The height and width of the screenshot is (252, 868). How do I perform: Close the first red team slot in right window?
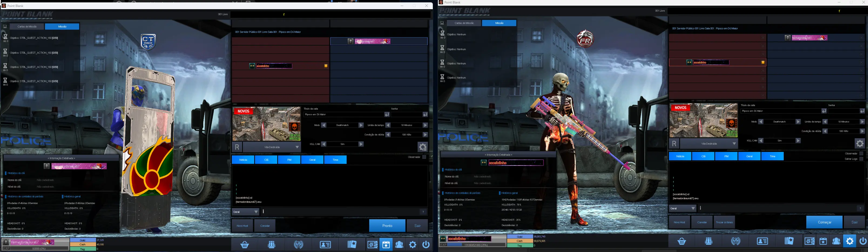click(762, 38)
